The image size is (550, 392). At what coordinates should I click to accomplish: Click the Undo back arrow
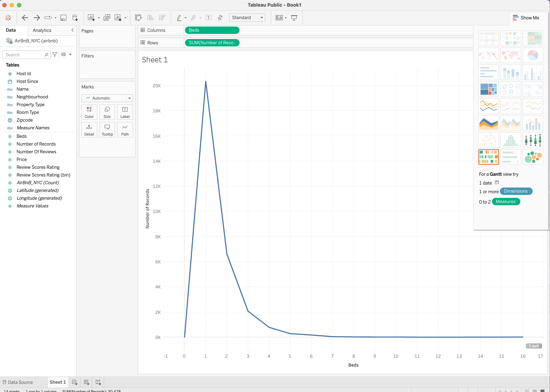[x=25, y=18]
